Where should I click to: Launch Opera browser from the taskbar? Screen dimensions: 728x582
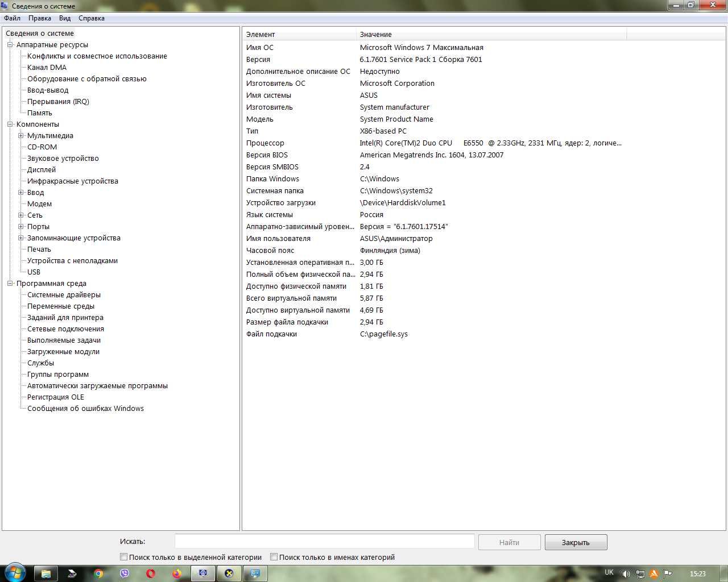[151, 573]
